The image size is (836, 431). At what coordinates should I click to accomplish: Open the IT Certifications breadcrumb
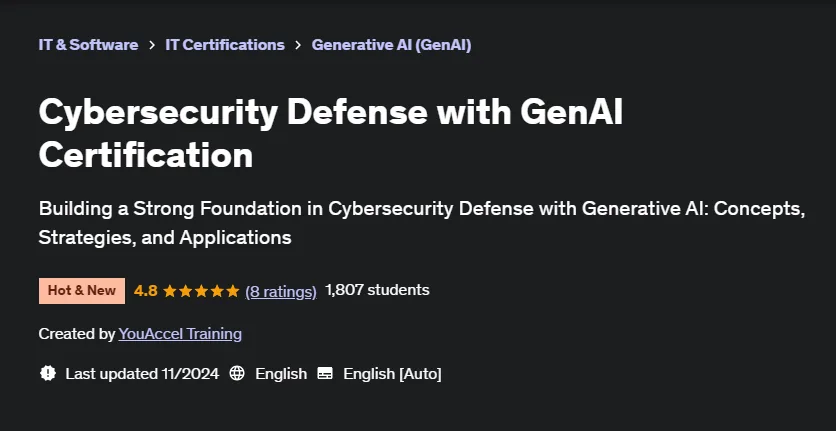225,45
